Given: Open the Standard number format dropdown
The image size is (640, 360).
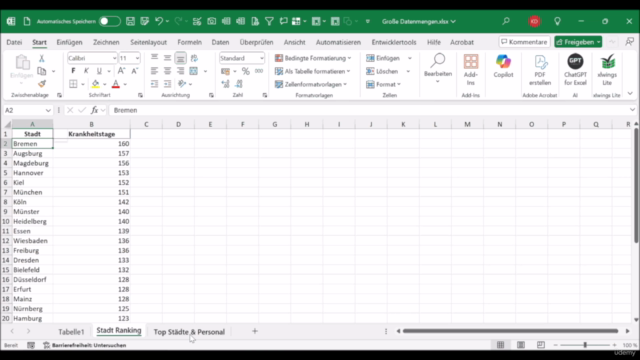Looking at the screenshot, I should pos(262,58).
